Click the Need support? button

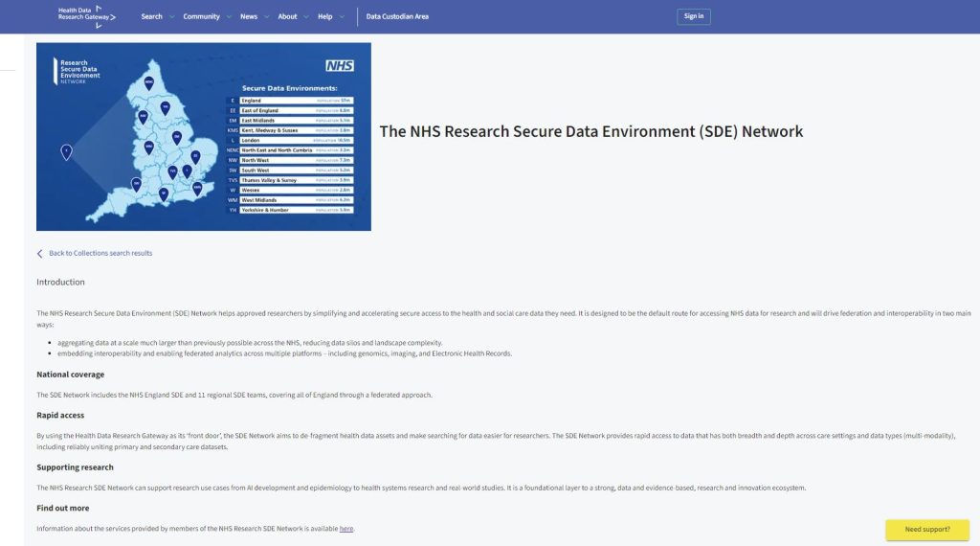tap(927, 529)
